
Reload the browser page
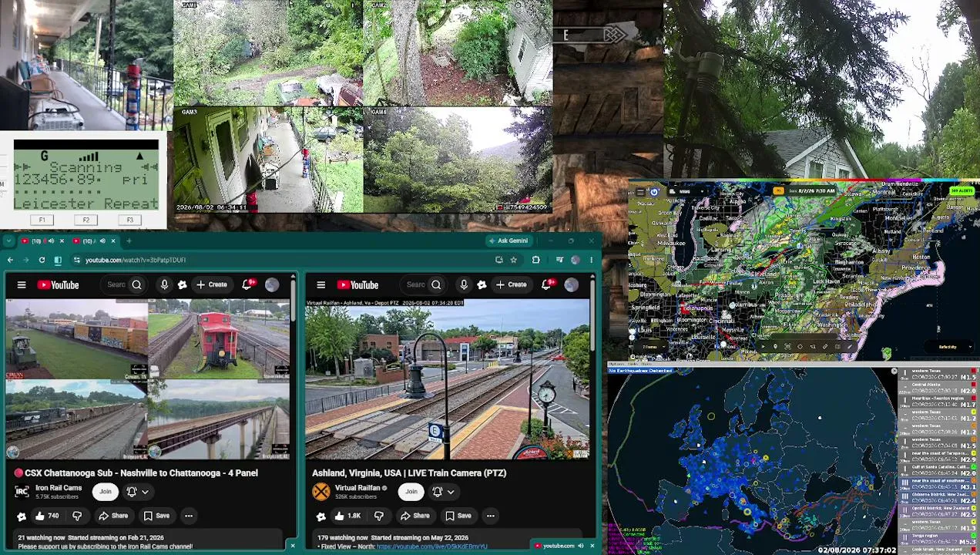42,260
